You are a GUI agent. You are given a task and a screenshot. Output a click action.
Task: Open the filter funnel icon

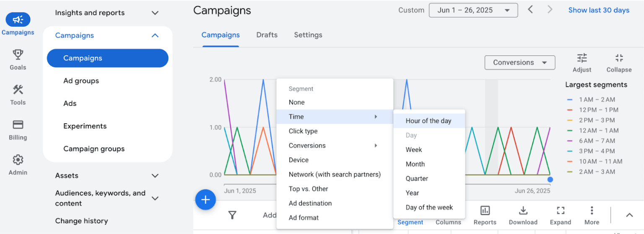pos(232,215)
